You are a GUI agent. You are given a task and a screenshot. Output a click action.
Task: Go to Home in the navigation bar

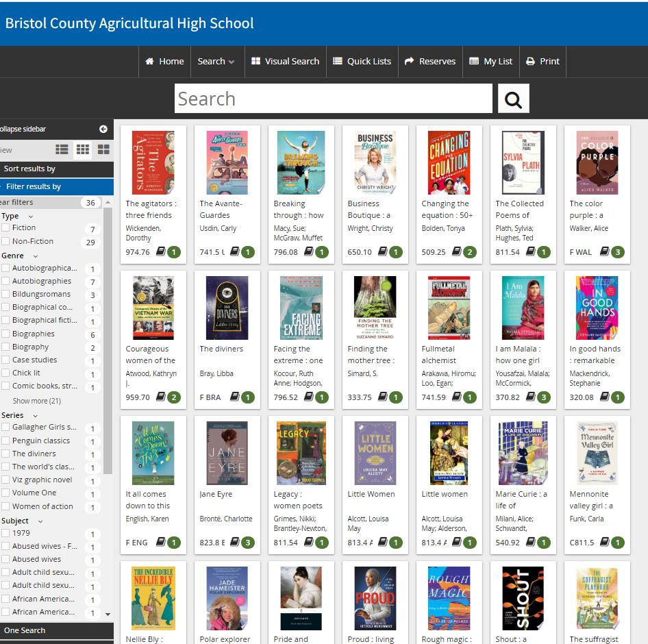164,61
